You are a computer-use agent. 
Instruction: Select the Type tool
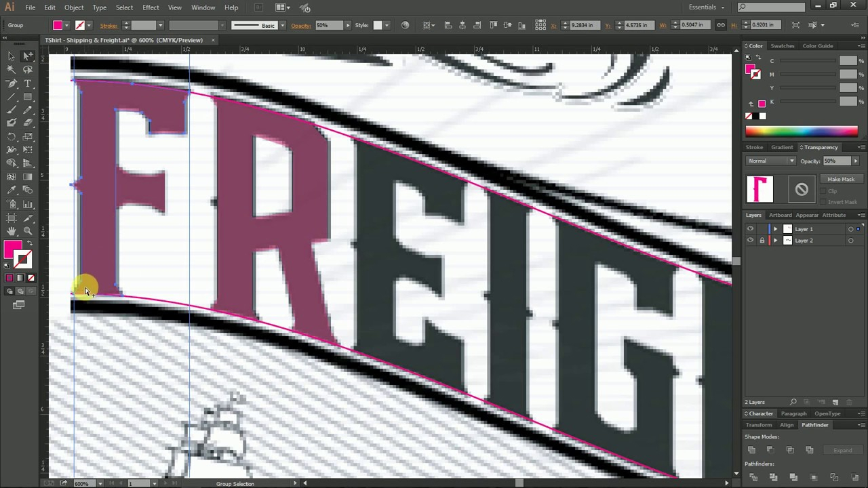[x=28, y=83]
